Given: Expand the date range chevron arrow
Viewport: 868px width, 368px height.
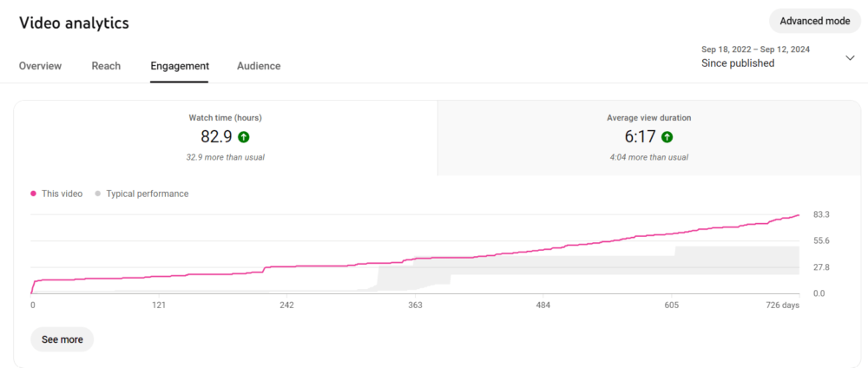Looking at the screenshot, I should [850, 57].
